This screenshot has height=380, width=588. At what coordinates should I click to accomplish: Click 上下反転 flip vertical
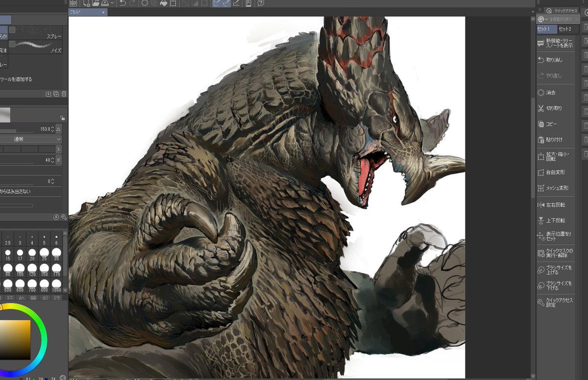557,221
